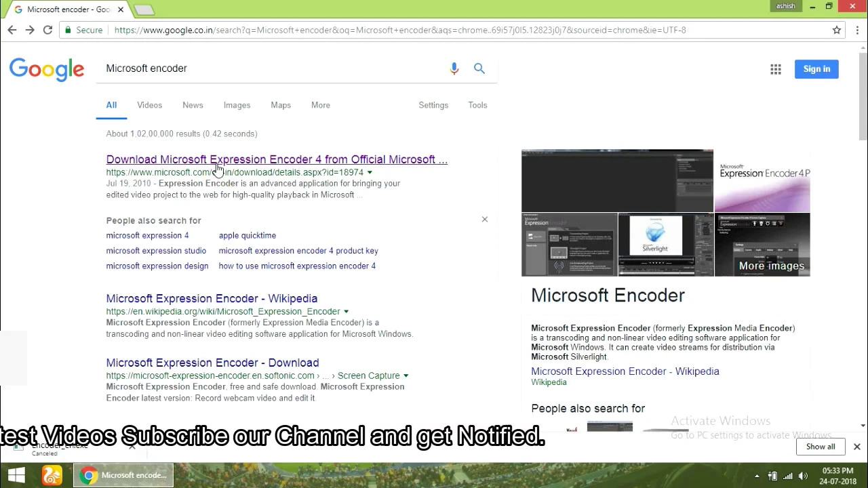The image size is (868, 488).
Task: Open search Settings menu
Action: tap(433, 105)
